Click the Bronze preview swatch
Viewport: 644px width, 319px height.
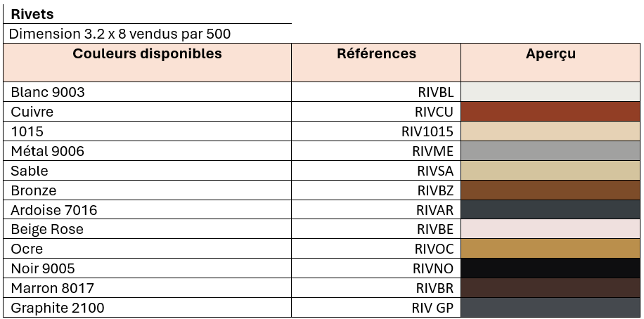pyautogui.click(x=550, y=190)
